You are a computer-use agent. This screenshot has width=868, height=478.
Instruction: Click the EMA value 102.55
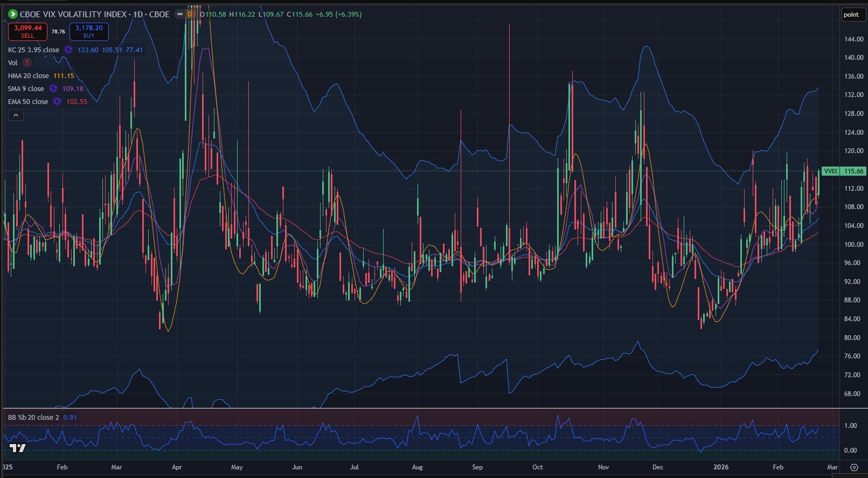click(x=77, y=101)
